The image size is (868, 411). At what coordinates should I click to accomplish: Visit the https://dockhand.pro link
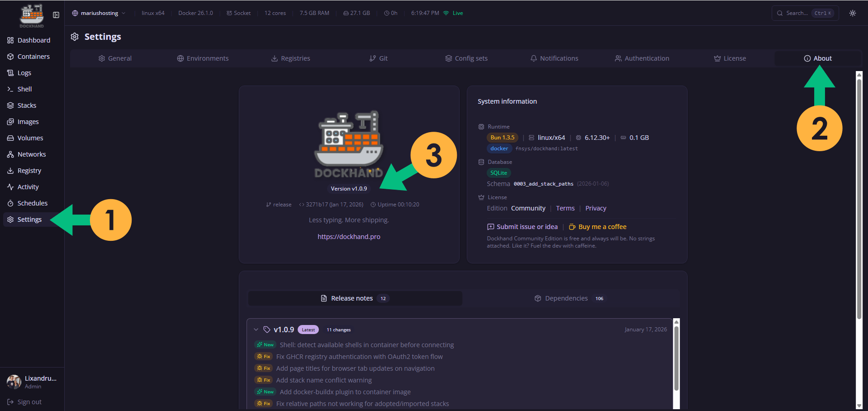(349, 236)
